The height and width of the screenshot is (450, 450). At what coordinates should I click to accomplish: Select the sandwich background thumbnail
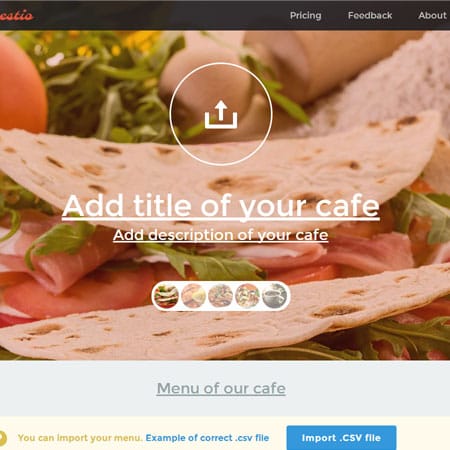click(x=166, y=296)
